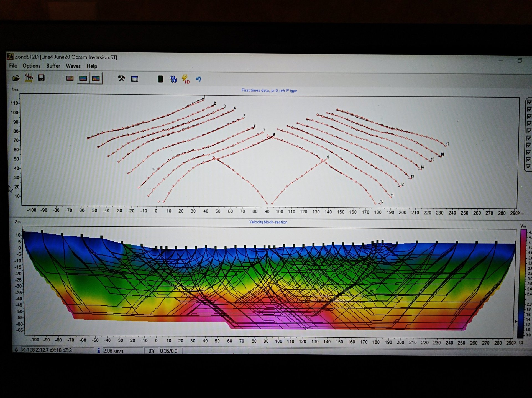Click the blue wave inversion icon

pyautogui.click(x=173, y=79)
